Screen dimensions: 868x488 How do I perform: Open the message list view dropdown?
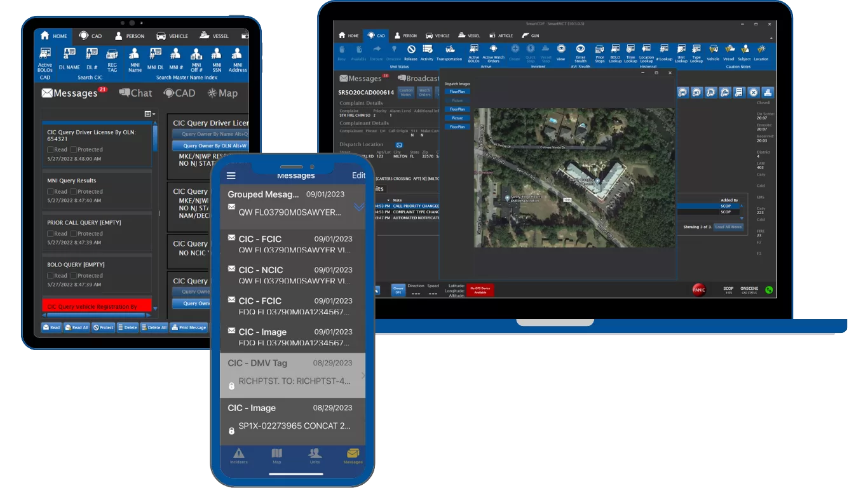tap(149, 113)
